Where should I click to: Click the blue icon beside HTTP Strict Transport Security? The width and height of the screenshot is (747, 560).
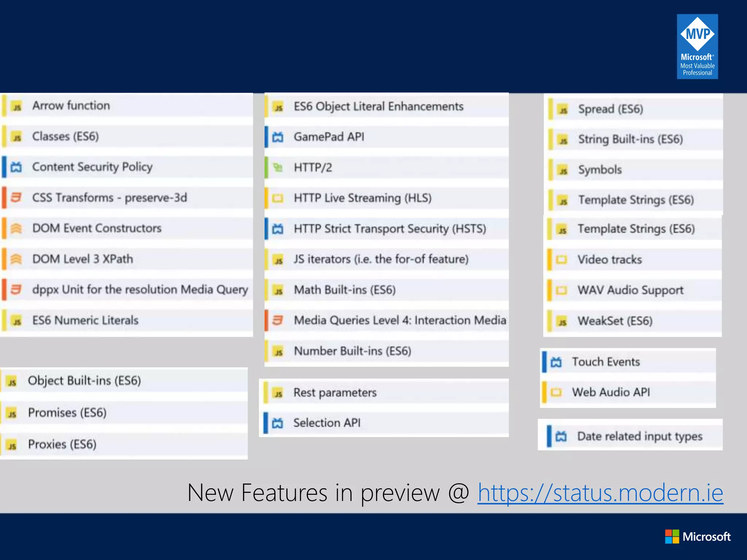click(x=278, y=229)
